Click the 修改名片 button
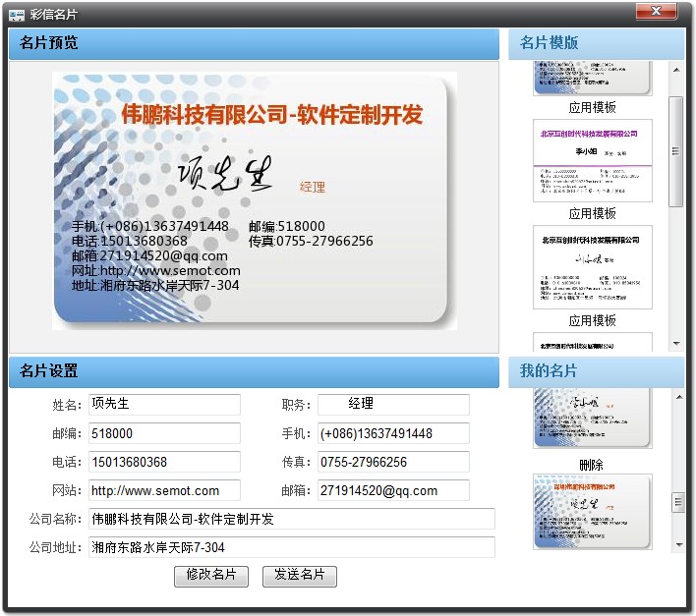 click(210, 576)
